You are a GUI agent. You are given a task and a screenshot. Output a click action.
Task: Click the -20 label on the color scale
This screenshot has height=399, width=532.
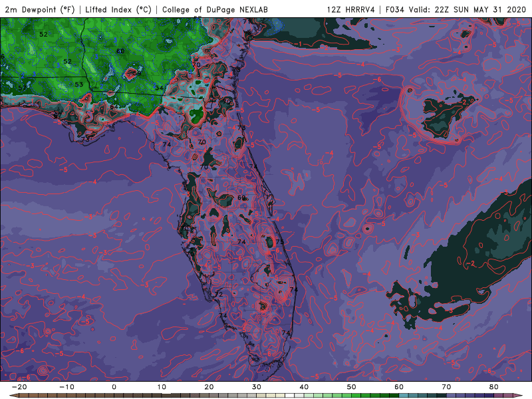[x=19, y=387]
